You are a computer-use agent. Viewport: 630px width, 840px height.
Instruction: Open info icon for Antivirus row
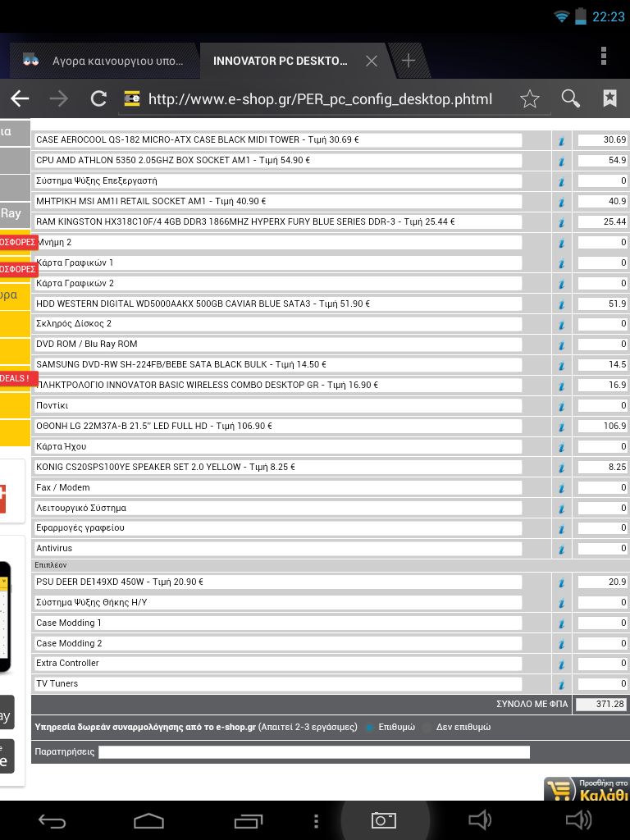[x=561, y=549]
